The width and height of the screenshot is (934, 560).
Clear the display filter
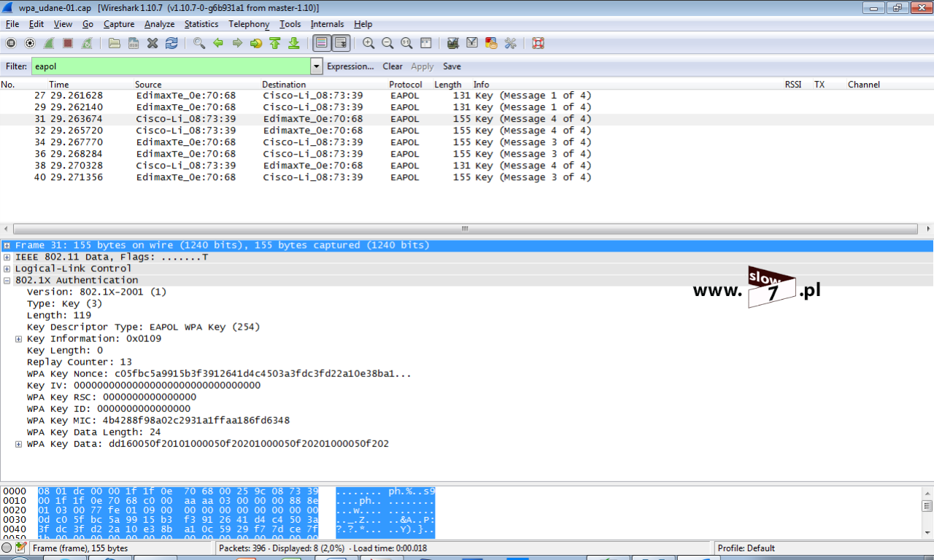click(393, 66)
